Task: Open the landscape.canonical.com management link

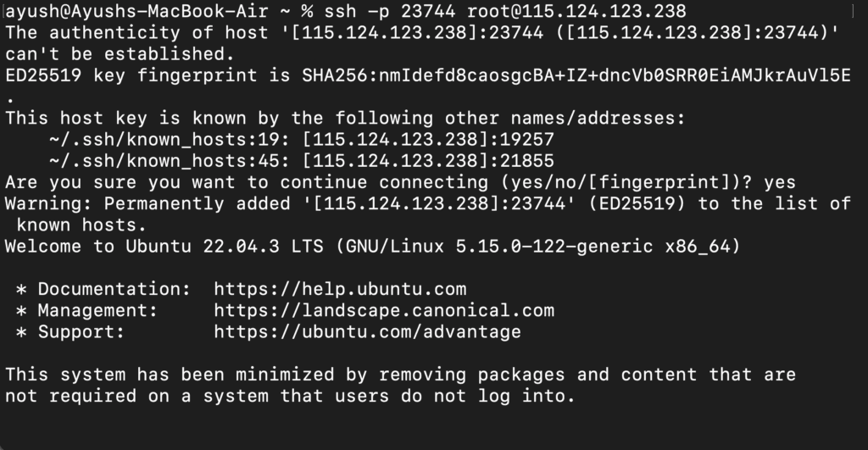Action: pos(384,310)
